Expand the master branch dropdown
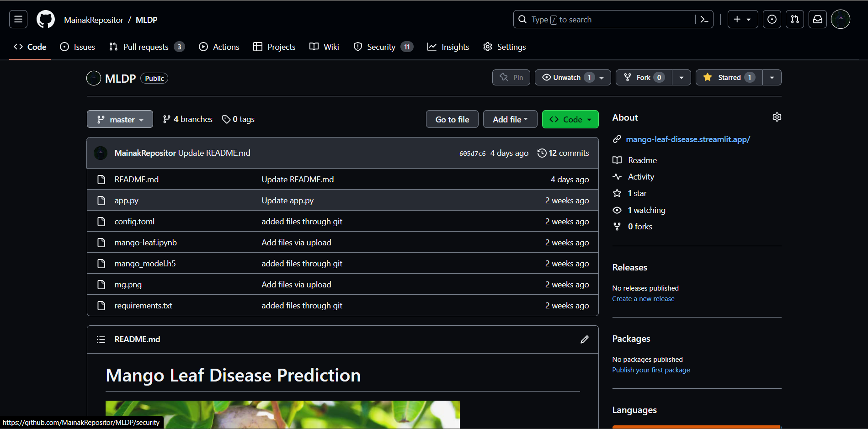 (x=120, y=120)
